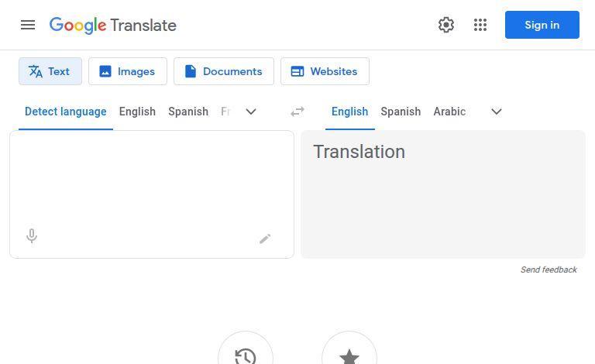Select Detect language as source

(x=66, y=112)
